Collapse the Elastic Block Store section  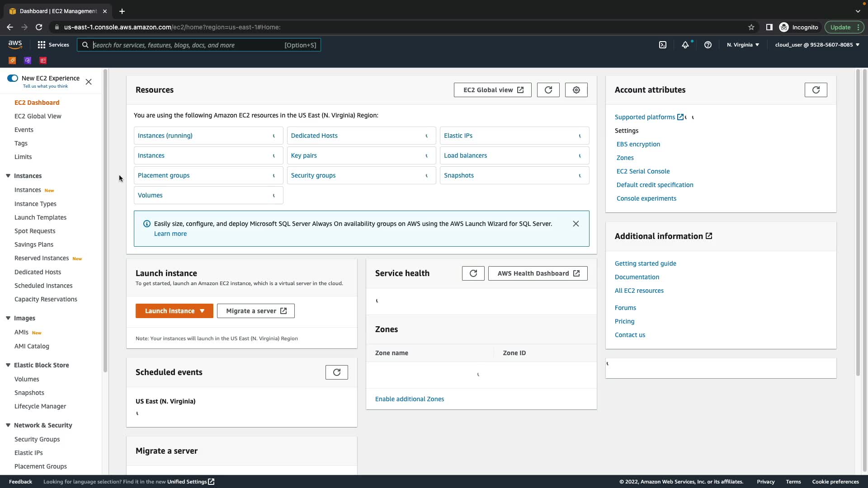[8, 365]
